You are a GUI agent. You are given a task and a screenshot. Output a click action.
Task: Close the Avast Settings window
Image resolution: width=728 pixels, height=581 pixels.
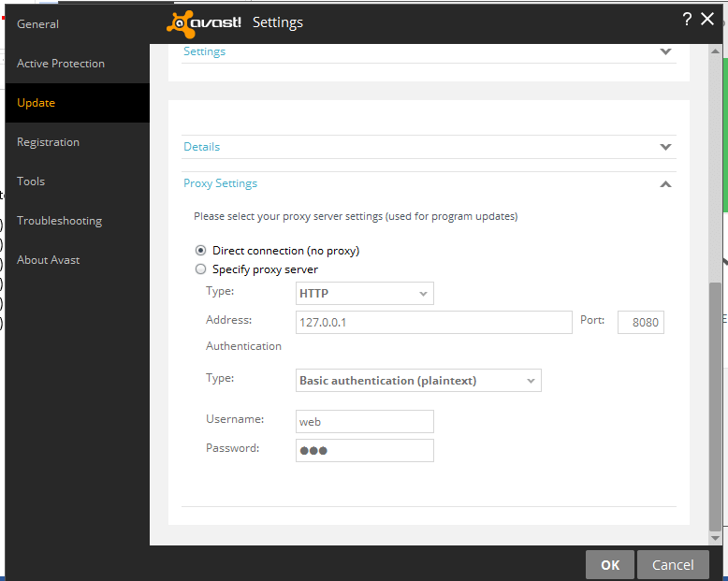click(707, 19)
